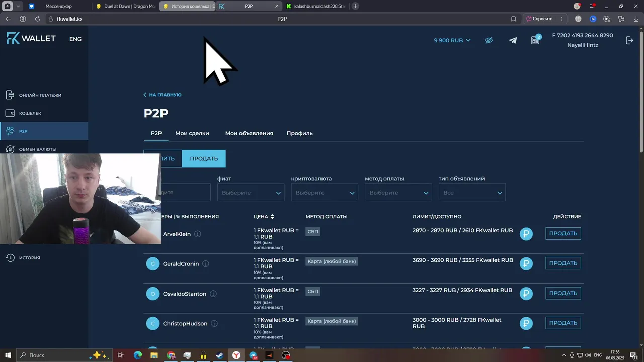Open Steam from the Windows taskbar
The height and width of the screenshot is (362, 644).
point(220,355)
